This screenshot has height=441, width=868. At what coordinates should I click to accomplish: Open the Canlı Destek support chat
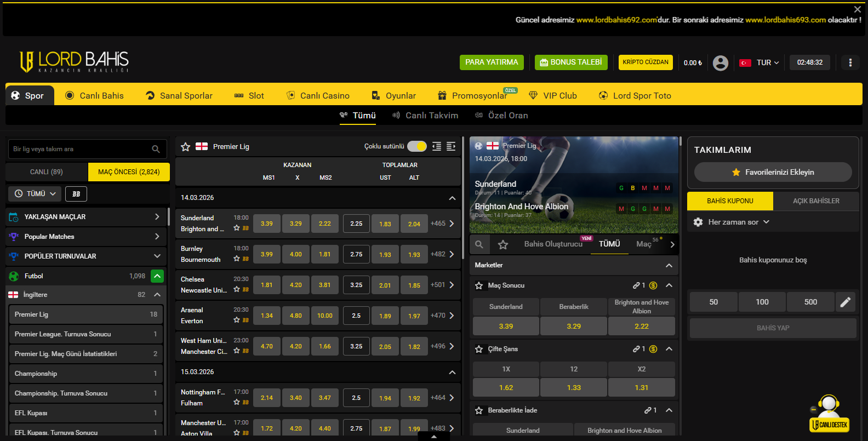pyautogui.click(x=829, y=414)
